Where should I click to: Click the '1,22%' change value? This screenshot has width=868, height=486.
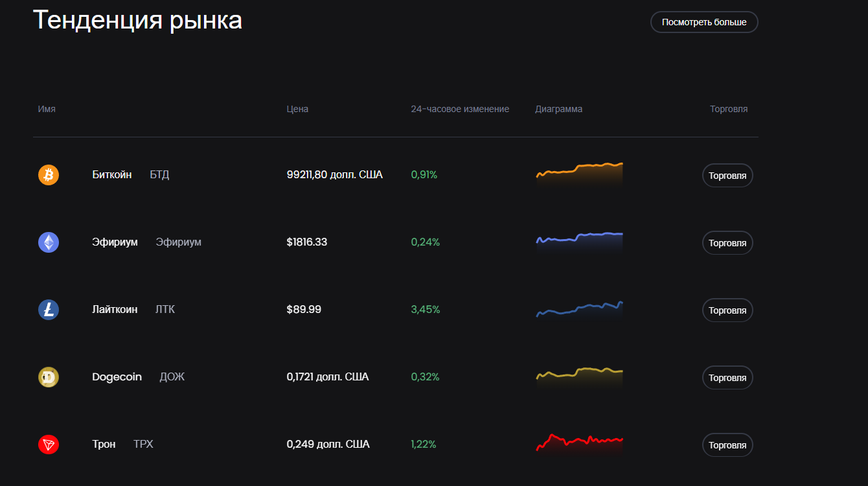tap(424, 444)
